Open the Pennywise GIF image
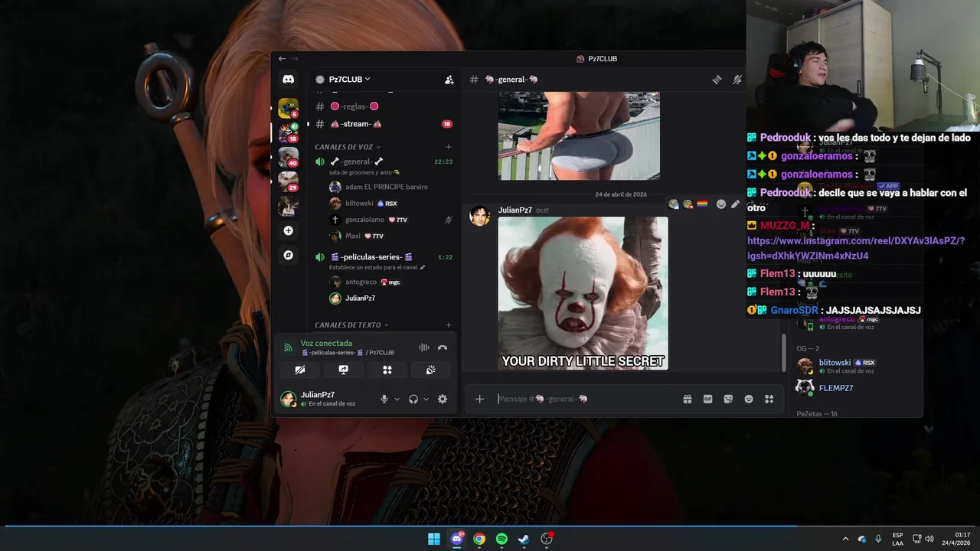The height and width of the screenshot is (551, 980). [583, 293]
